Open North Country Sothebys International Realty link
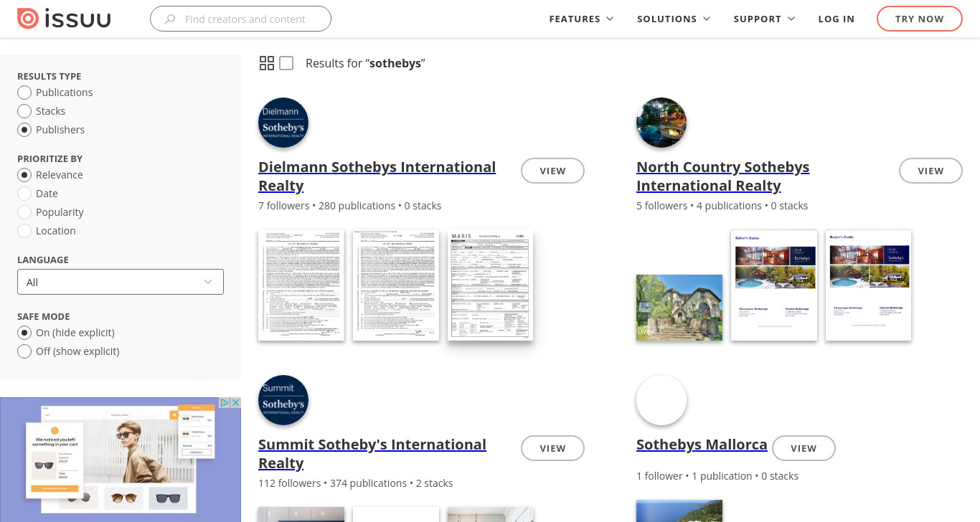980x522 pixels. click(x=722, y=176)
